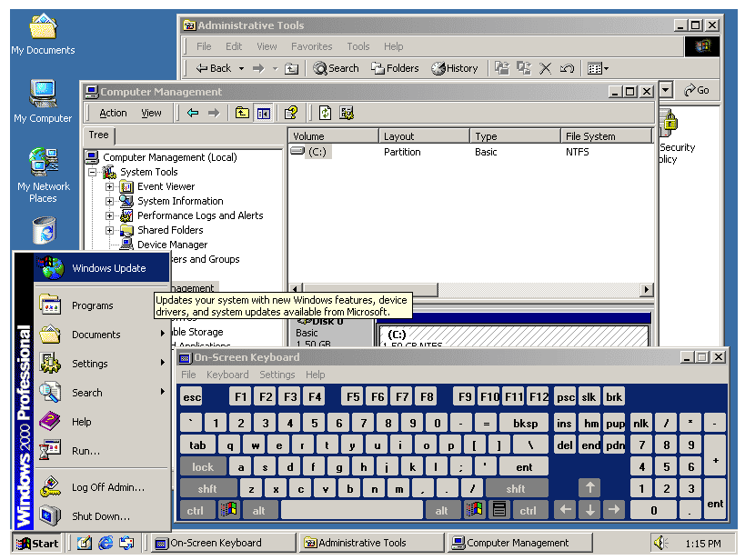
Task: Click Shut Down in Start menu
Action: [100, 516]
